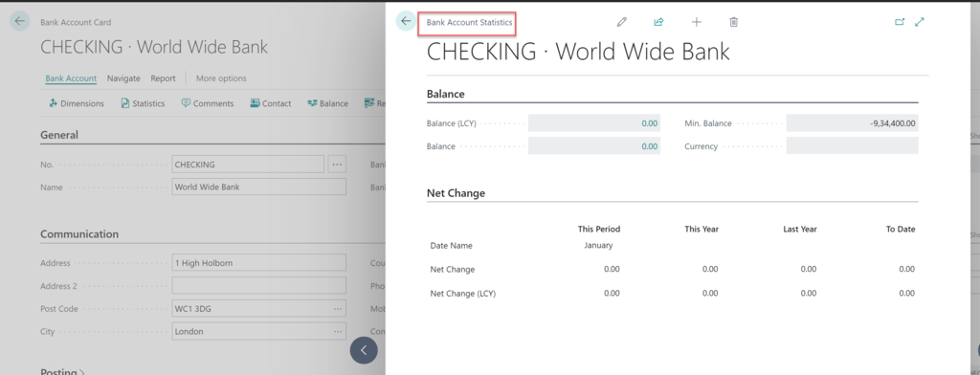980x375 pixels.
Task: Go back from Bank Account Statistics page
Action: (406, 21)
